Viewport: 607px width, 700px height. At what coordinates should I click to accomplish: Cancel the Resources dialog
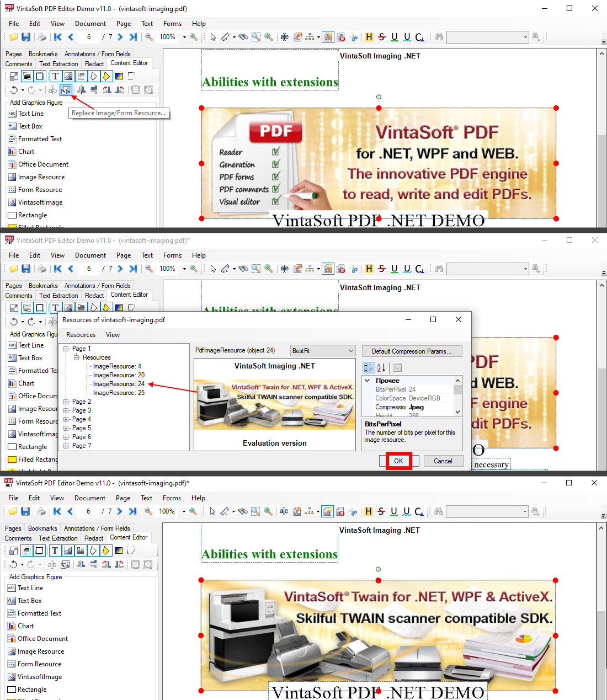tap(443, 461)
